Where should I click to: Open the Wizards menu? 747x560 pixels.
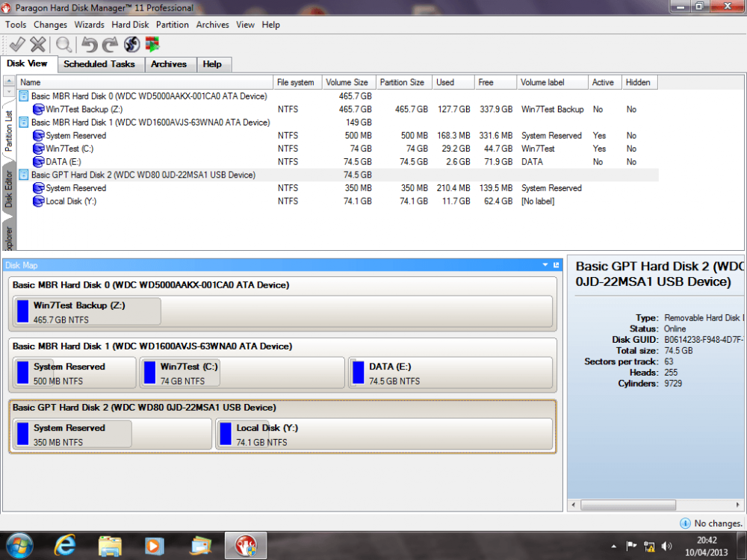[x=89, y=25]
